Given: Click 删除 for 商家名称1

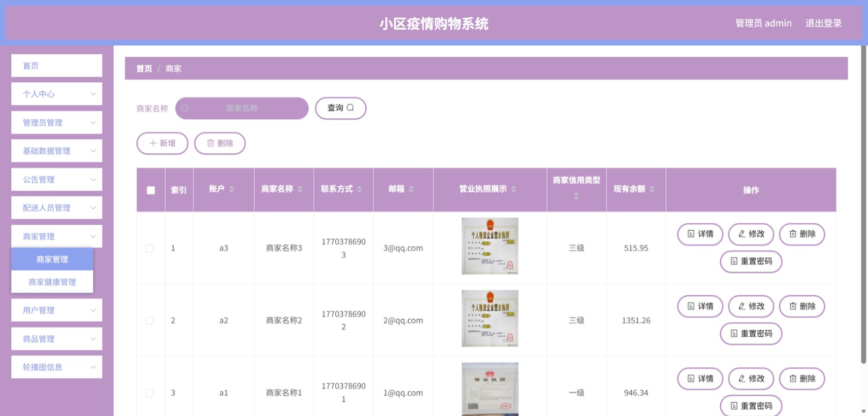Looking at the screenshot, I should tap(802, 379).
